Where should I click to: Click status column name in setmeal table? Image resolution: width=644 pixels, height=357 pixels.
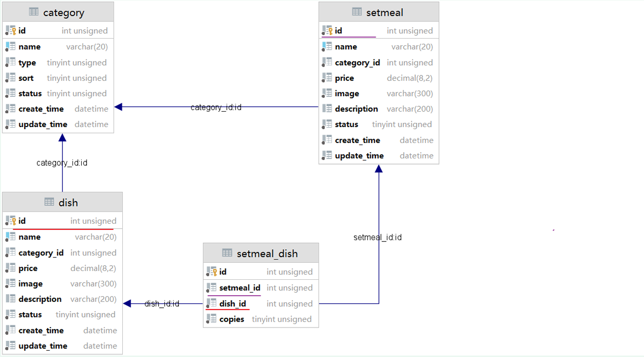pyautogui.click(x=347, y=124)
